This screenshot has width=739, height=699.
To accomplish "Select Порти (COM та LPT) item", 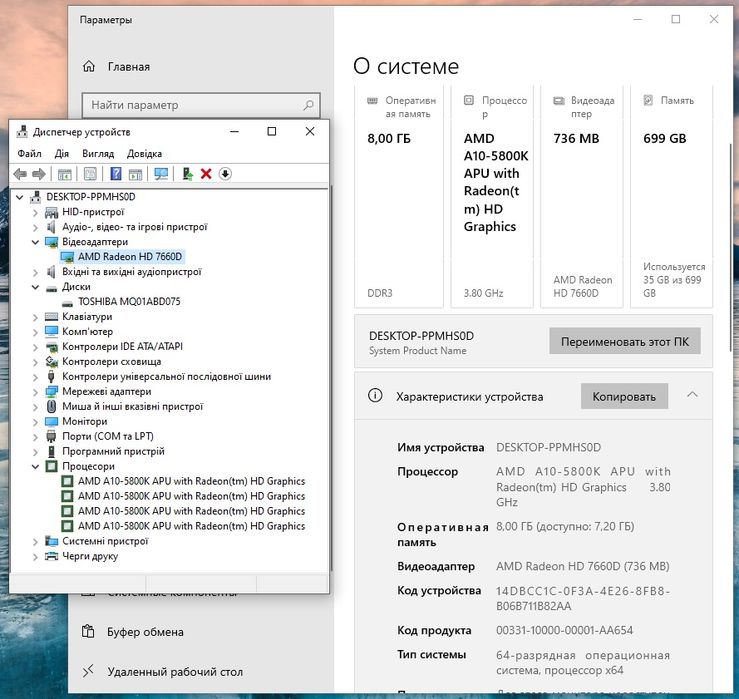I will (x=108, y=436).
